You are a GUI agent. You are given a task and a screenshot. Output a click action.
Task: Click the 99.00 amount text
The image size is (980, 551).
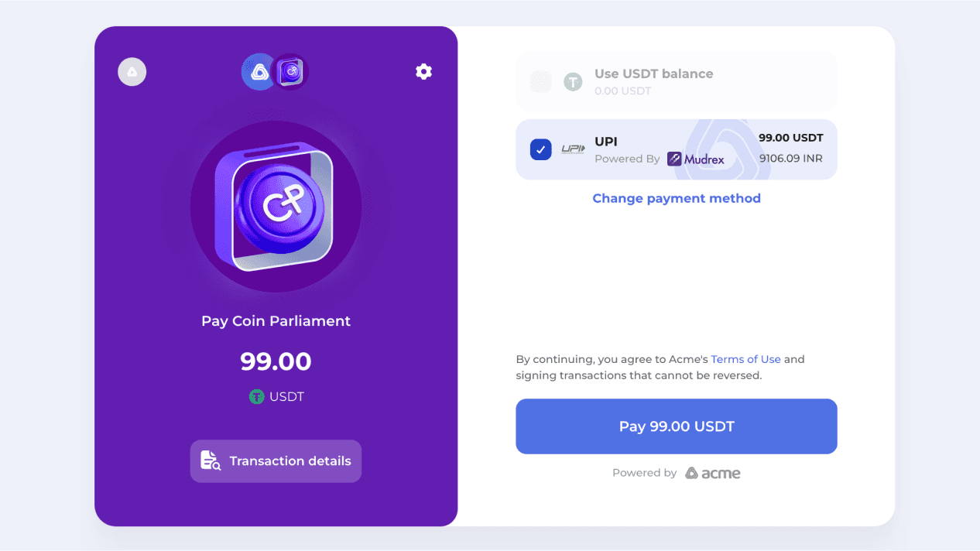point(276,361)
